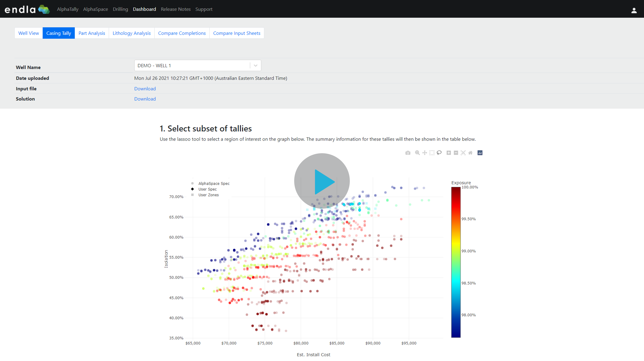Download the plot as PNG with the camera icon
Viewport: 644px width, 361px height.
(408, 153)
